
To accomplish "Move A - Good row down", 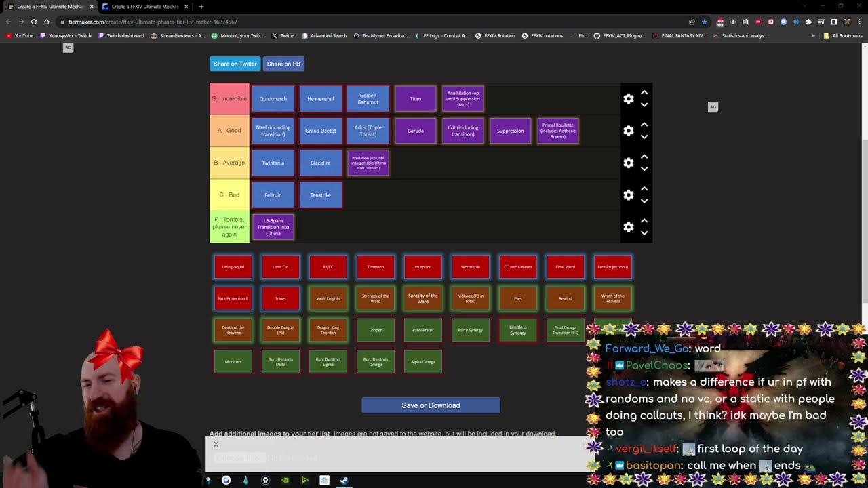I will pos(644,136).
